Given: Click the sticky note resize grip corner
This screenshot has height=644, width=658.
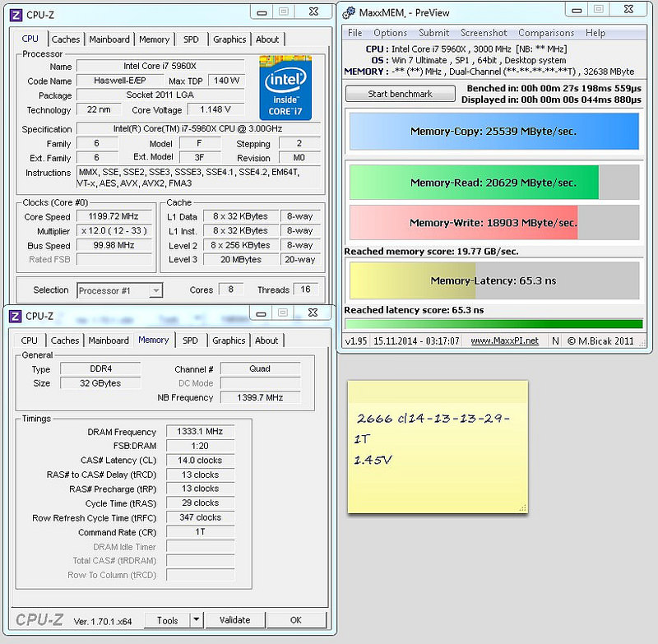Looking at the screenshot, I should tap(522, 508).
